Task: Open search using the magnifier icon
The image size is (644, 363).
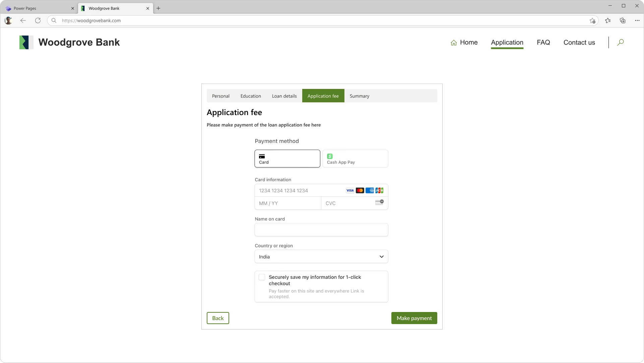Action: (x=620, y=42)
